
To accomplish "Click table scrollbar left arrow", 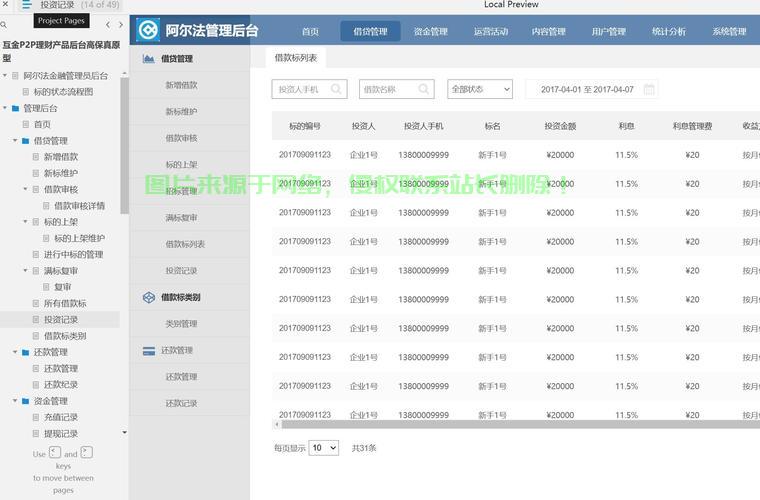I will click(277, 424).
